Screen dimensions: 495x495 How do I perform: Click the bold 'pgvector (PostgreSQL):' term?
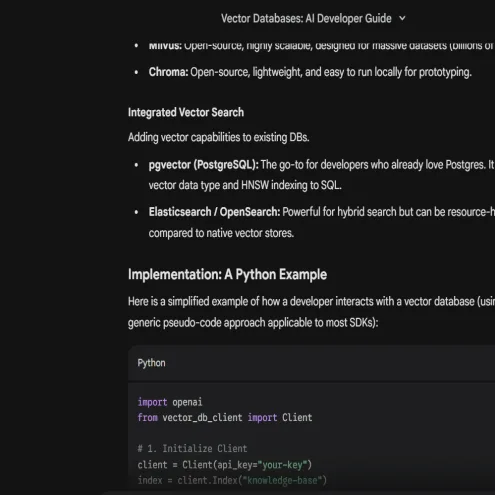204,165
